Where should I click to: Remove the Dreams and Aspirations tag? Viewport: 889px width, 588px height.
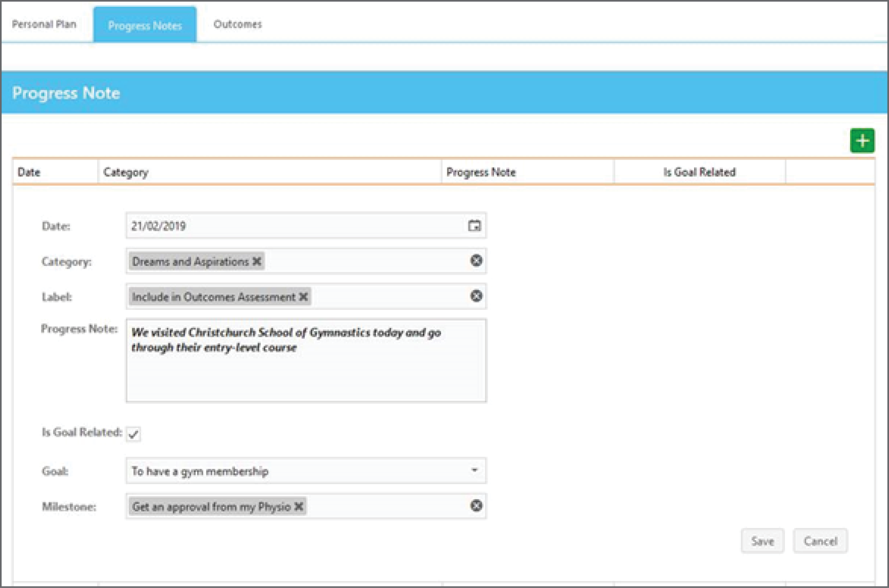pyautogui.click(x=256, y=261)
